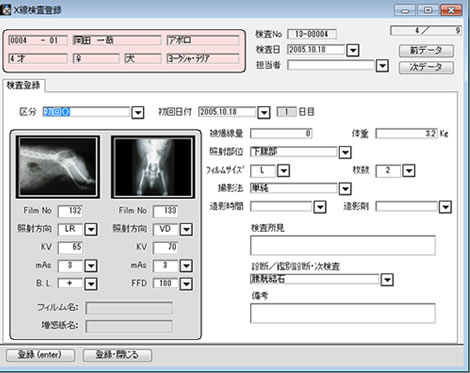Click the 次データ button

pos(426,68)
